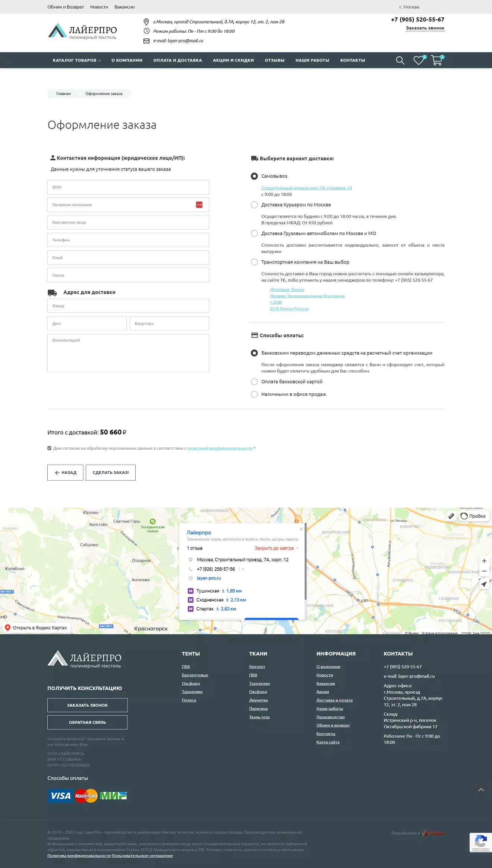Select Транспортная компания на Ваш выбор
492x868 pixels.
point(254,262)
